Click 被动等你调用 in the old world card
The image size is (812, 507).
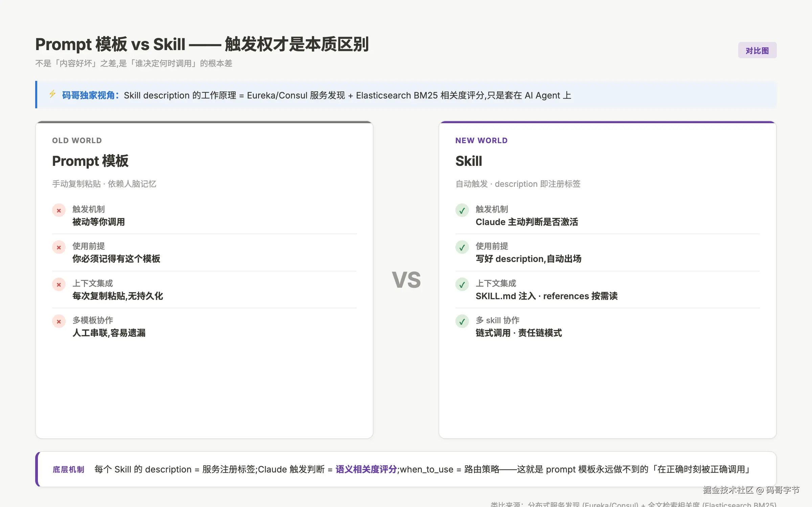tap(98, 222)
